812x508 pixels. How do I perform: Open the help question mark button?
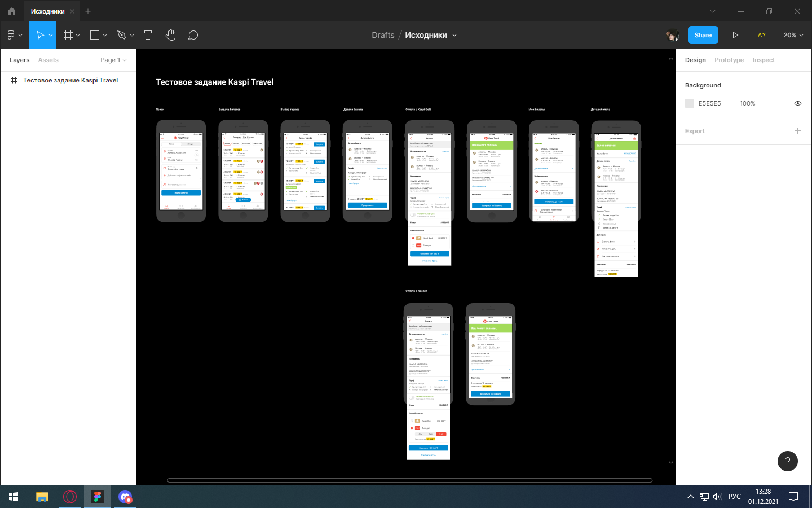pyautogui.click(x=788, y=461)
